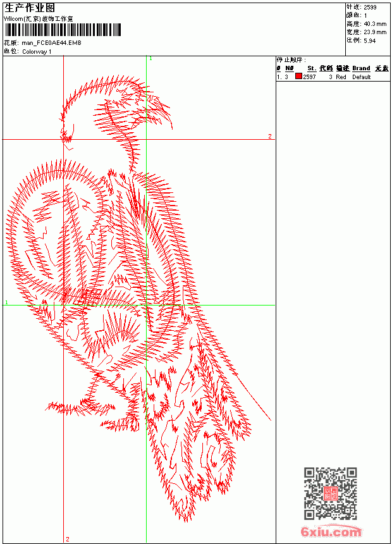Viewport: 392px width, 544px height.
Task: Click the stitch count value 2599
Action: click(370, 7)
